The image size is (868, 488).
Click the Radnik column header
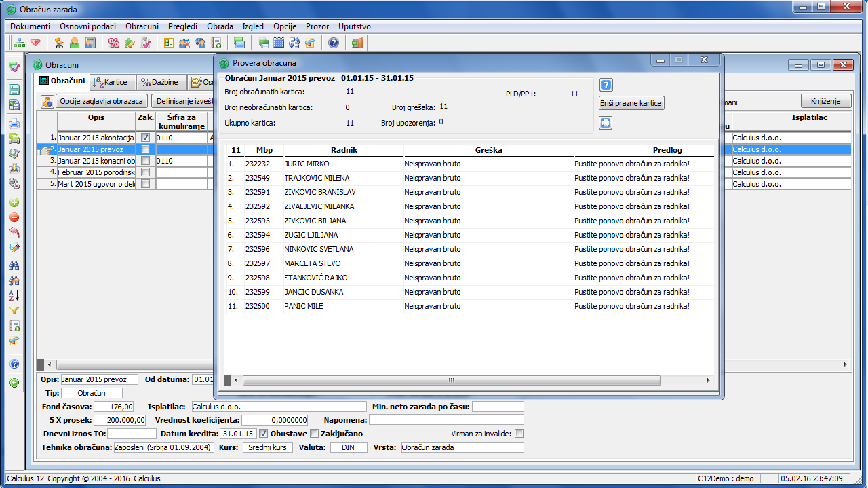click(x=344, y=150)
